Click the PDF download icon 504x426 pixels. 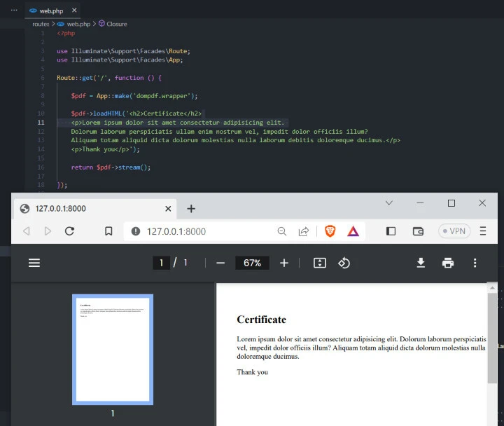[421, 263]
